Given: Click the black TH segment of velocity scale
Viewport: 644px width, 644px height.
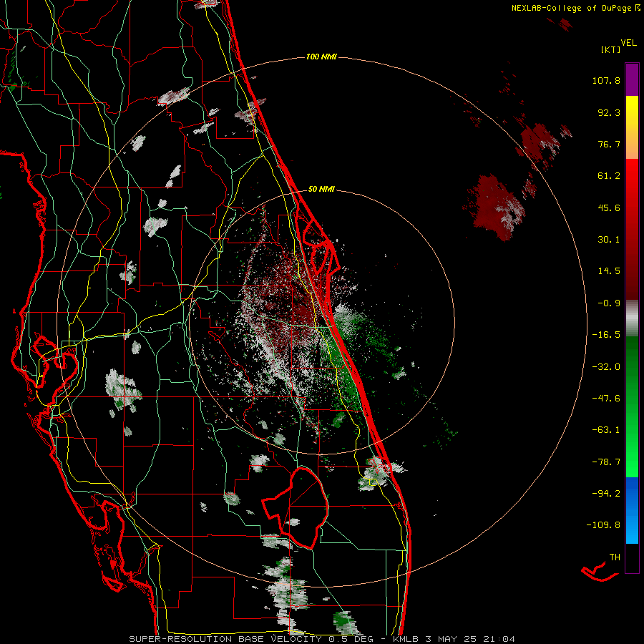Looking at the screenshot, I should pos(632,558).
